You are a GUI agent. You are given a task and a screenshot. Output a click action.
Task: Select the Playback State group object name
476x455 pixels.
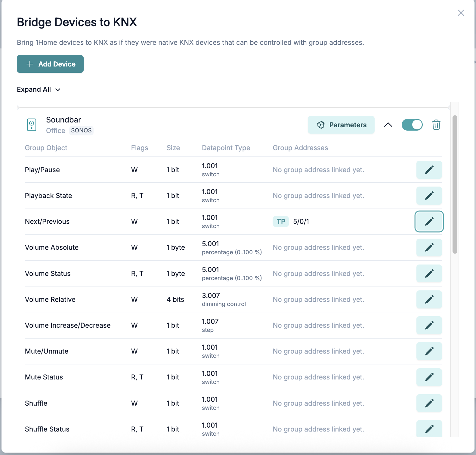pos(48,196)
